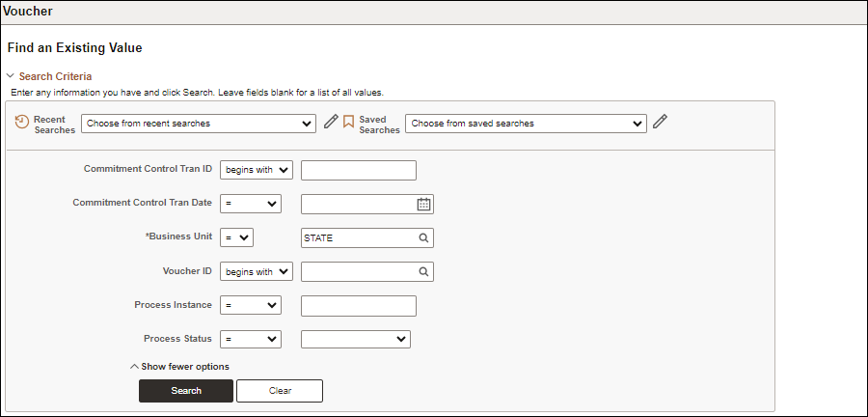Click the Search button

[186, 390]
